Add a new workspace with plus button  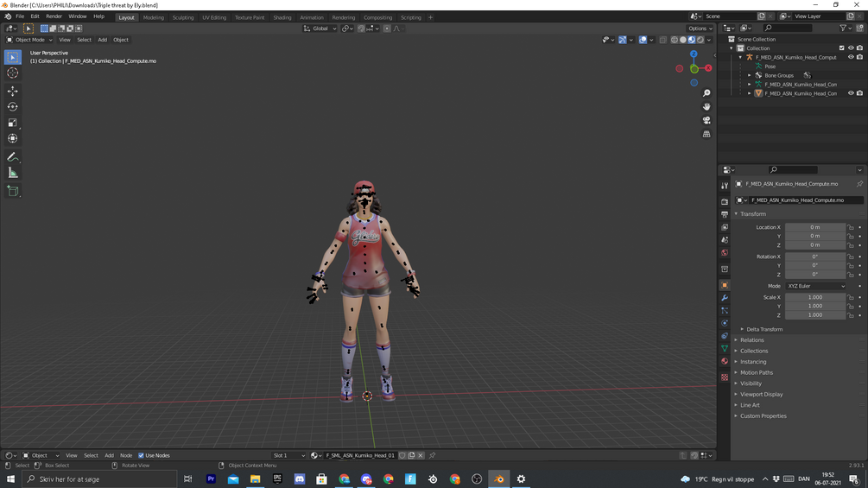pyautogui.click(x=430, y=17)
